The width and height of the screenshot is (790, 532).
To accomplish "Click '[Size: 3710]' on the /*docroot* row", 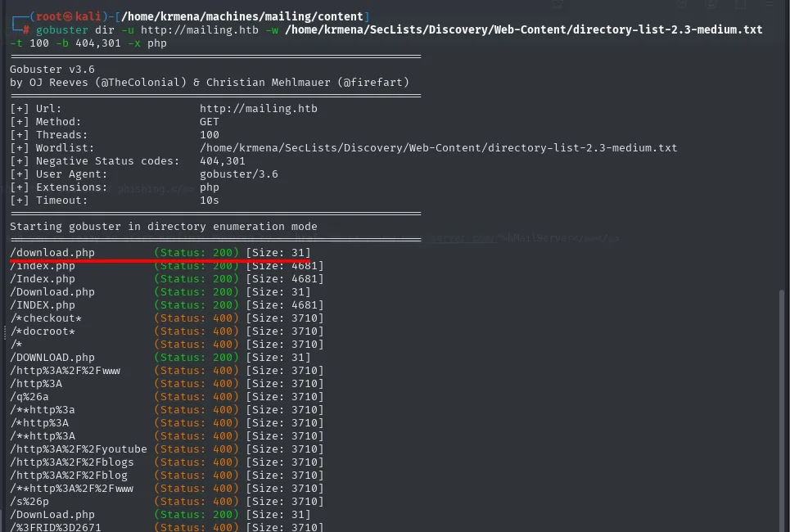I will coord(285,331).
